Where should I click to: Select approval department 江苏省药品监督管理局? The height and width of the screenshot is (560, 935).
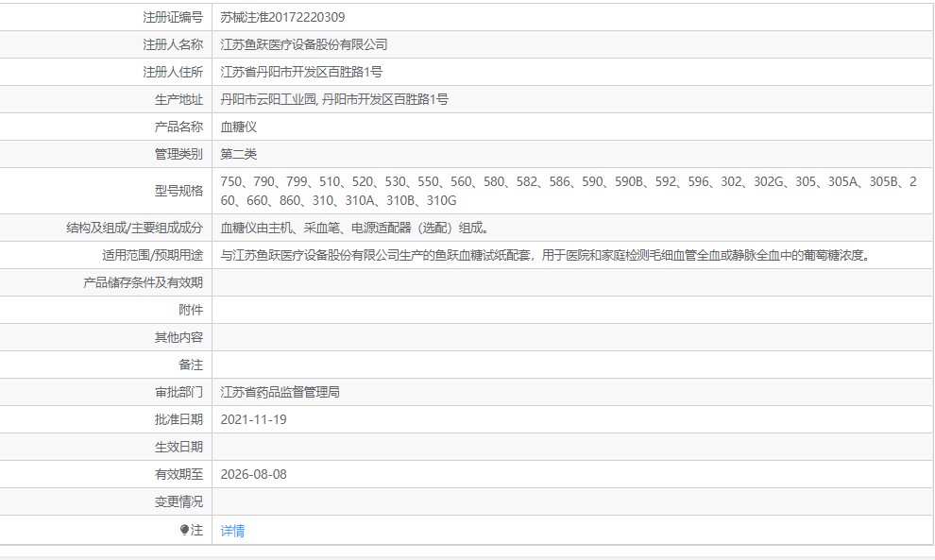tap(280, 393)
